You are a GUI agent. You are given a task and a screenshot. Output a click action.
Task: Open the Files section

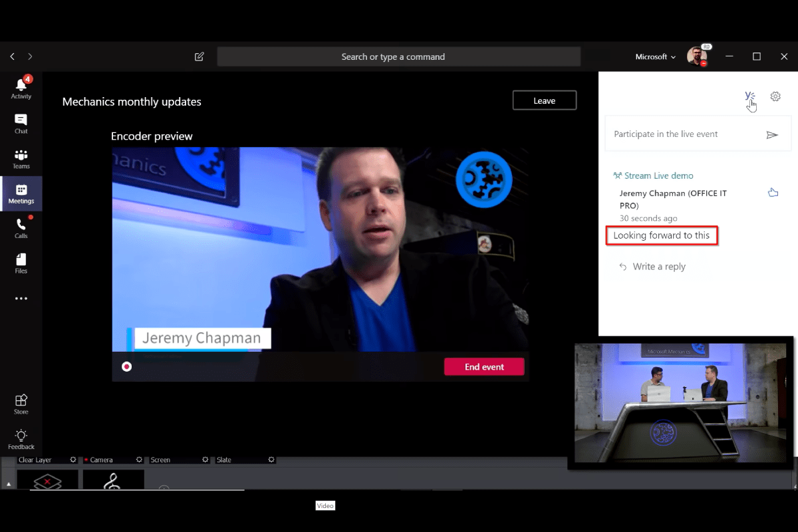(x=21, y=262)
